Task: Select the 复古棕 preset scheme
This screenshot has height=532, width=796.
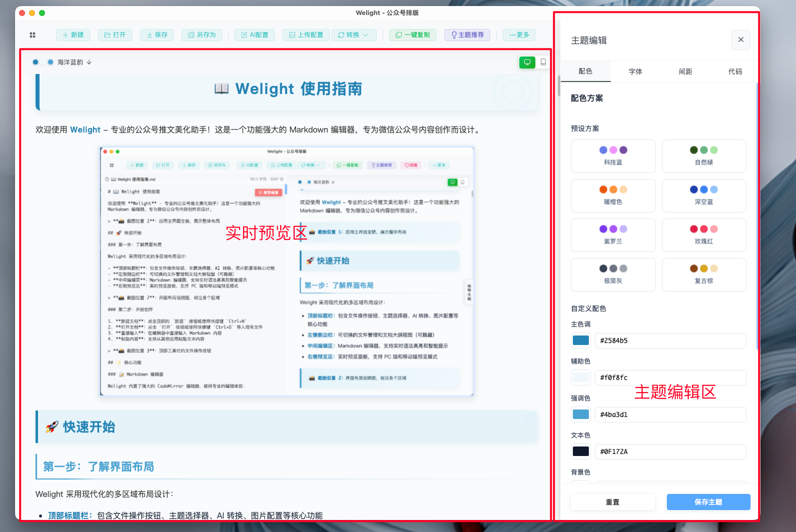Action: tap(704, 274)
